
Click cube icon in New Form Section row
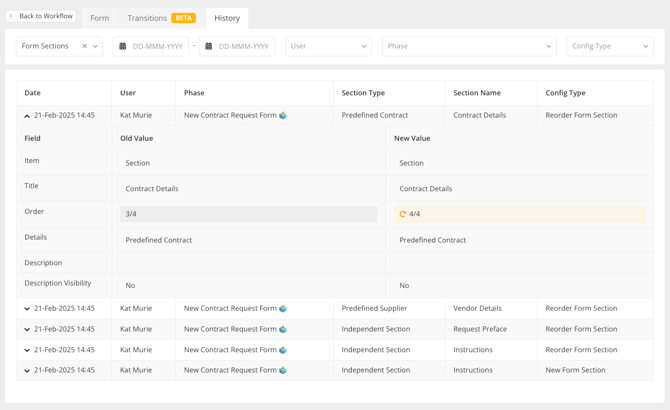coord(283,370)
